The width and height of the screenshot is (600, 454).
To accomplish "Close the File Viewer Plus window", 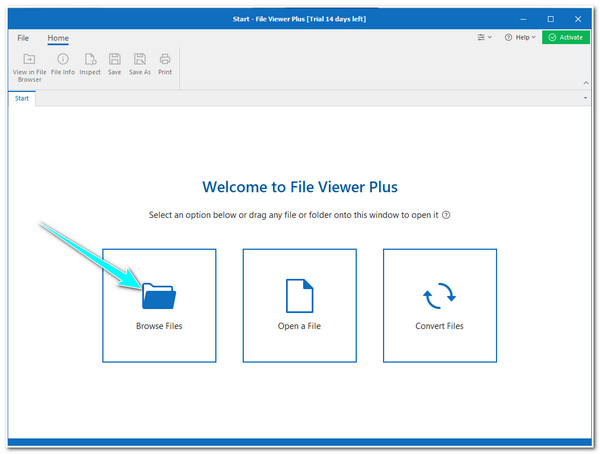I will 578,19.
